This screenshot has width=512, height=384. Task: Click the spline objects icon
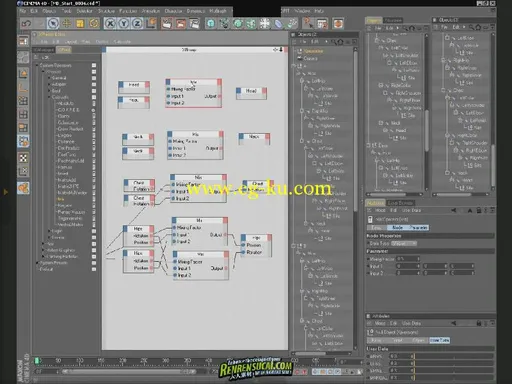click(224, 23)
